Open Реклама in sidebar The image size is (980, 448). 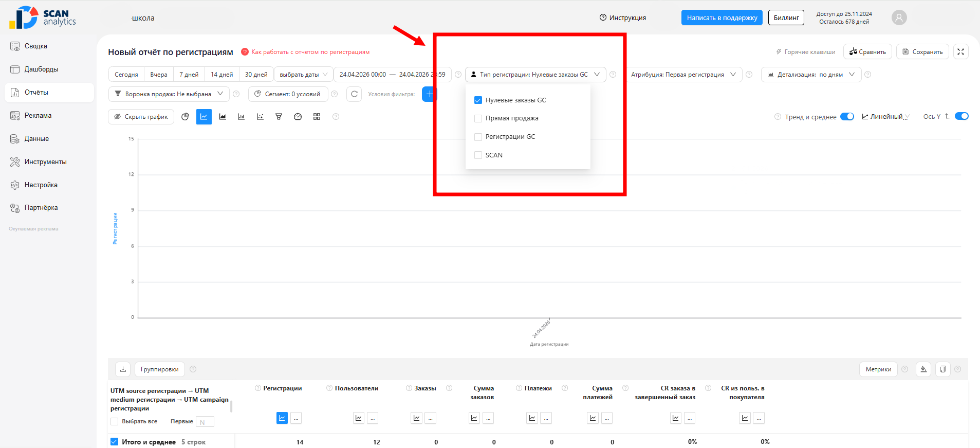[x=49, y=116]
